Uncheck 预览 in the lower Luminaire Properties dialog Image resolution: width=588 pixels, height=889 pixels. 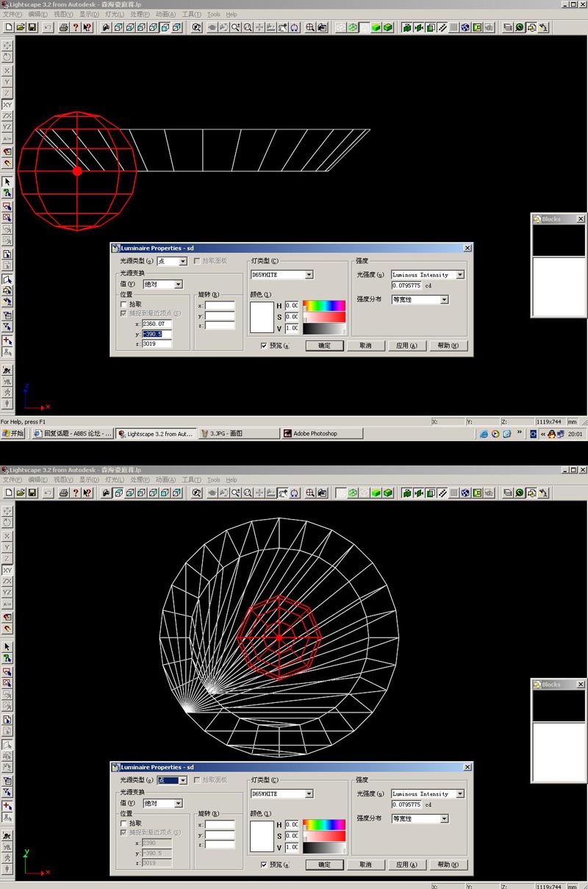click(264, 865)
